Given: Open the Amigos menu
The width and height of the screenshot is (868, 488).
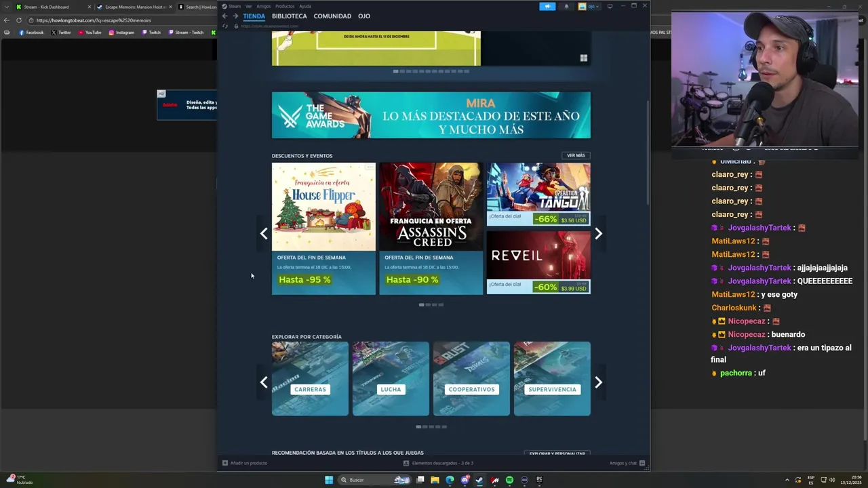Looking at the screenshot, I should click(x=263, y=6).
